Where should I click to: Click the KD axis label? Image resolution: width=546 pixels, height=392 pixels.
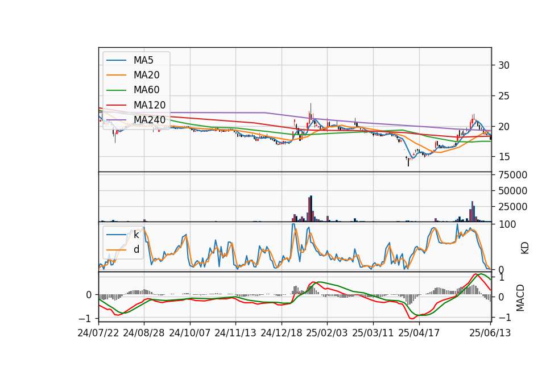click(x=525, y=248)
